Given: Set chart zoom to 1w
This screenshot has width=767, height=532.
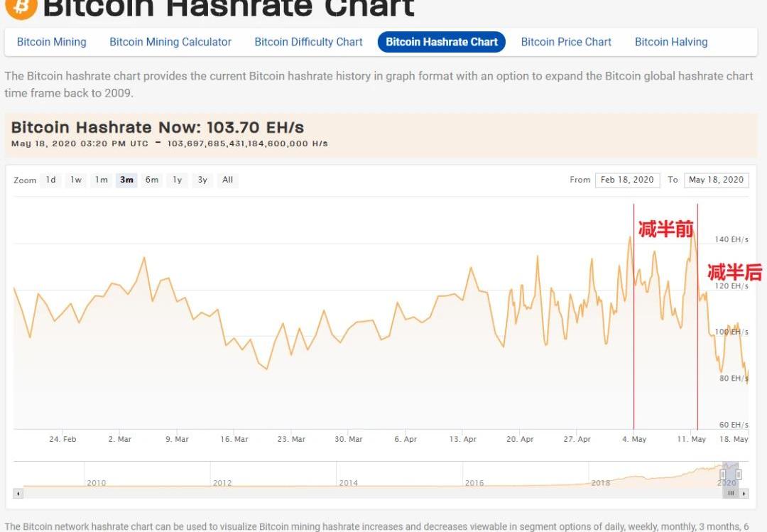Looking at the screenshot, I should (76, 180).
